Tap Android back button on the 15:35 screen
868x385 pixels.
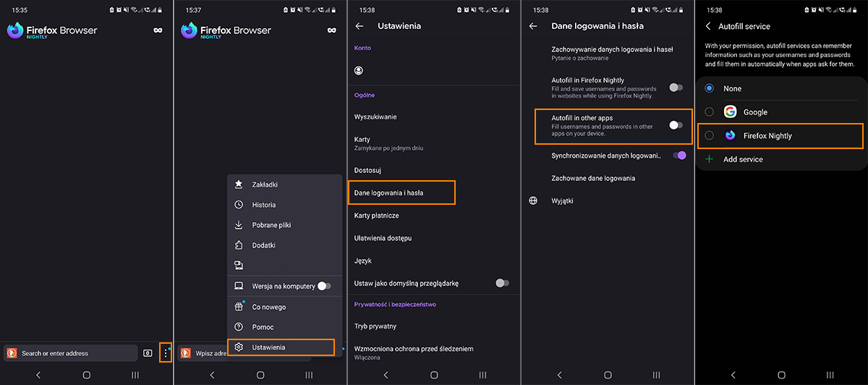[x=38, y=375]
